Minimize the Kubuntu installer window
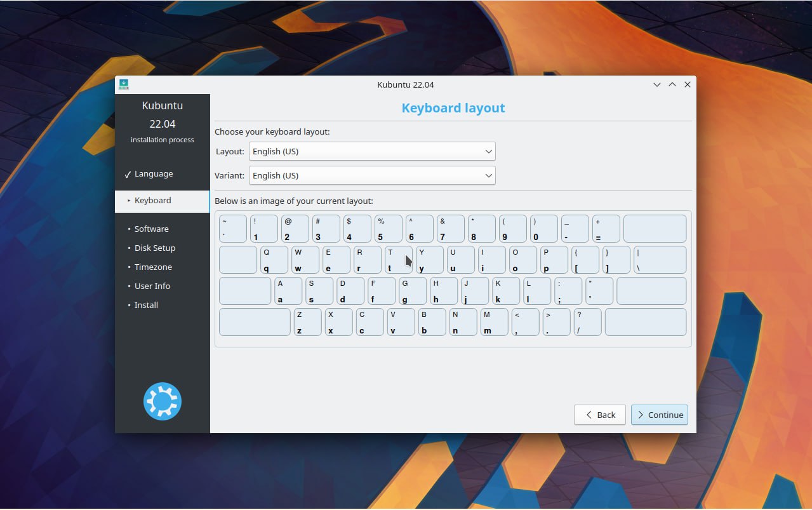 pos(657,84)
